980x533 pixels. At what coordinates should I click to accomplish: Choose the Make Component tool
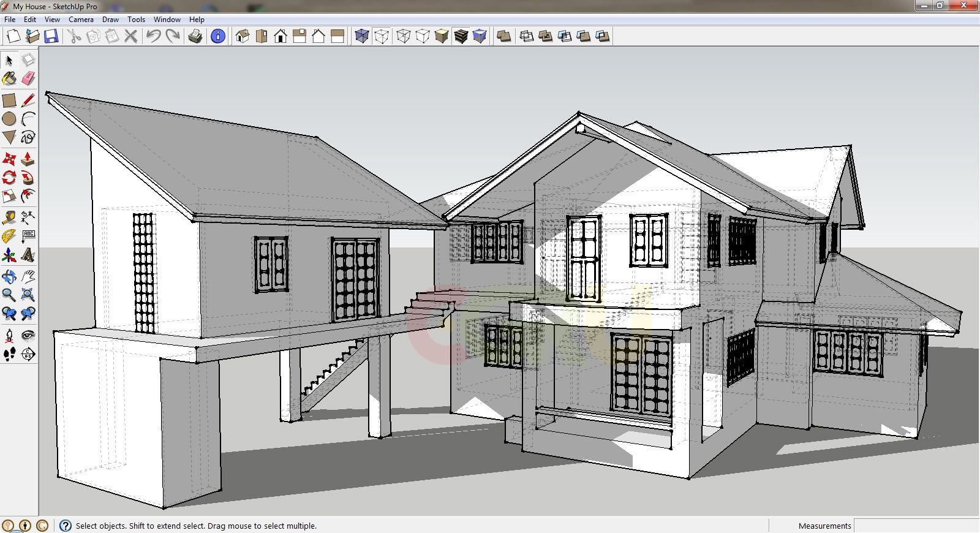click(28, 60)
